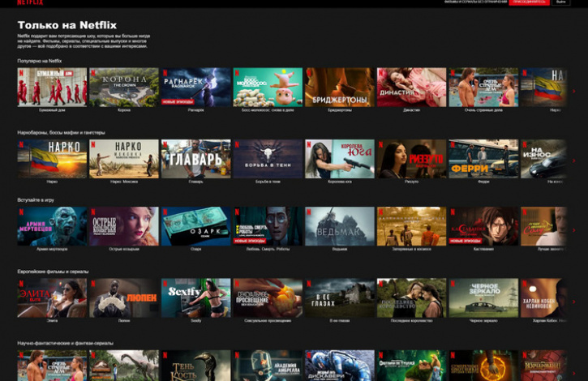Click the Sexify poster

195,298
